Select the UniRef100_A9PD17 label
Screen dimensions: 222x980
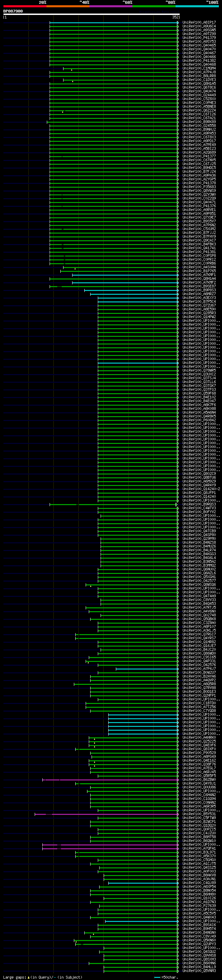(x=199, y=141)
